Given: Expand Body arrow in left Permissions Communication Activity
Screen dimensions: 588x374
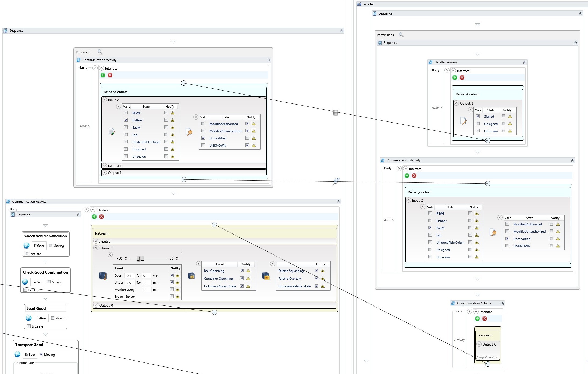Looking at the screenshot, I should click(x=95, y=68).
